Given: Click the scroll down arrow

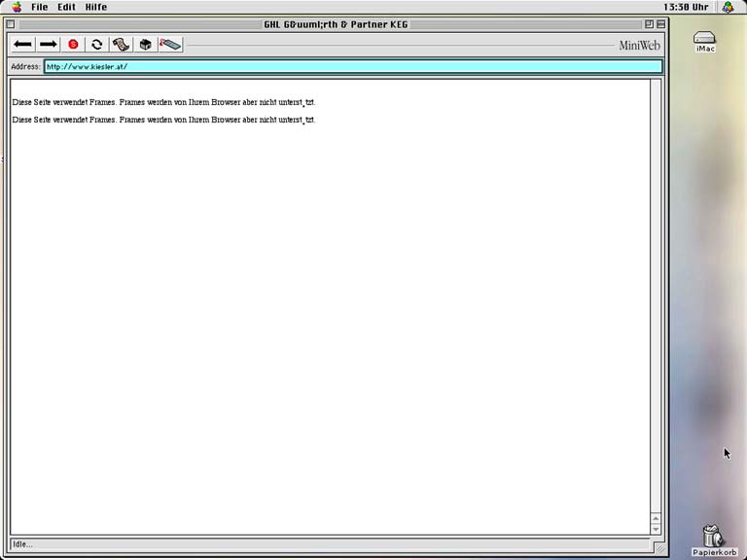Looking at the screenshot, I should [x=656, y=529].
